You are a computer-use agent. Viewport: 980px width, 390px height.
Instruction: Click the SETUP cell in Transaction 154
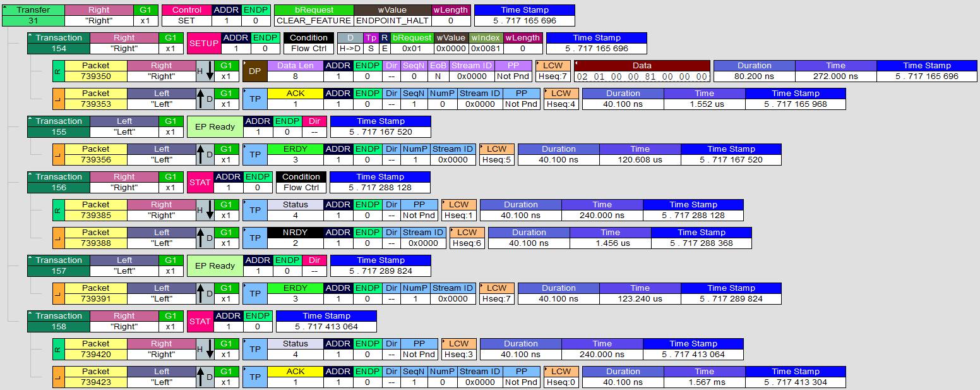click(204, 43)
